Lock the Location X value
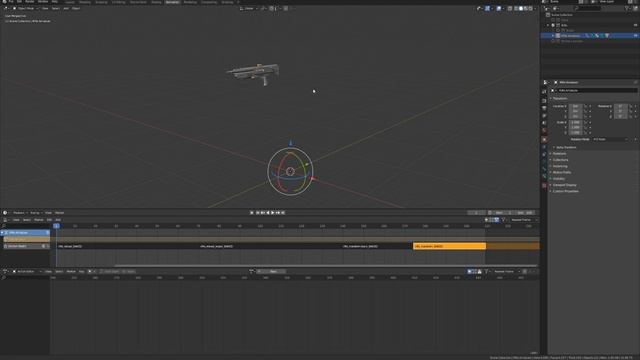640x360 pixels. pyautogui.click(x=585, y=106)
